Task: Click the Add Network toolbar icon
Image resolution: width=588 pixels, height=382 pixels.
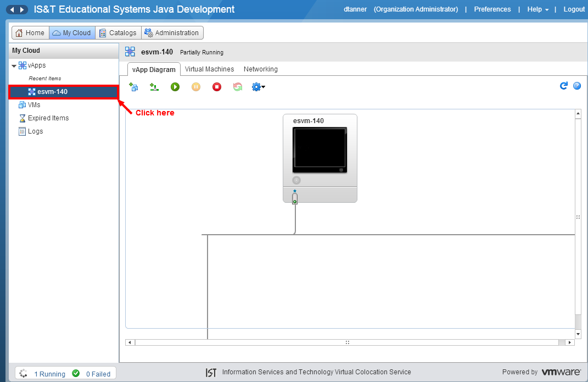Action: pos(154,87)
